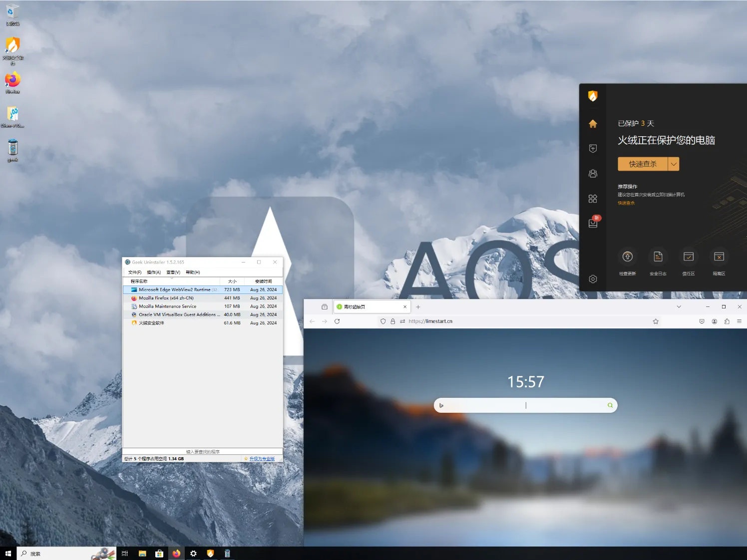This screenshot has height=560, width=747.
Task: Open the list-all-tabs chevron in Firefox
Action: pos(679,306)
